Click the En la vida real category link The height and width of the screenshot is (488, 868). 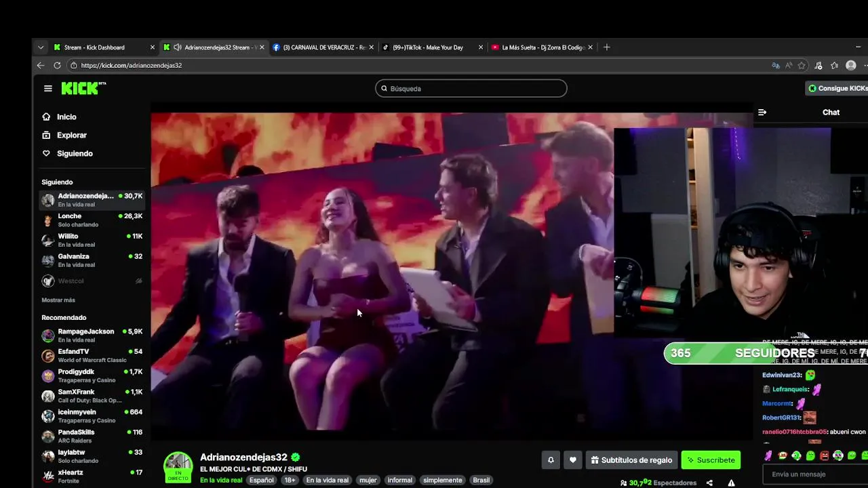coord(221,481)
